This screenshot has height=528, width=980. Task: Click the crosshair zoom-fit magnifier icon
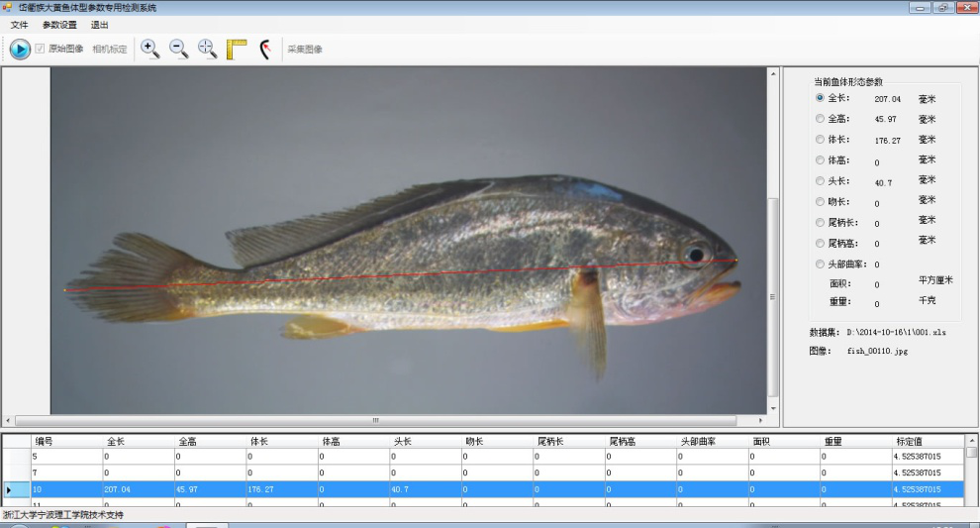click(x=207, y=49)
